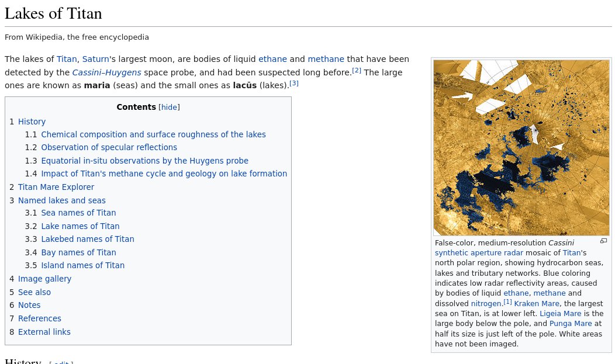Open the Ligeia Mare caption link
615x364 pixels.
point(560,313)
